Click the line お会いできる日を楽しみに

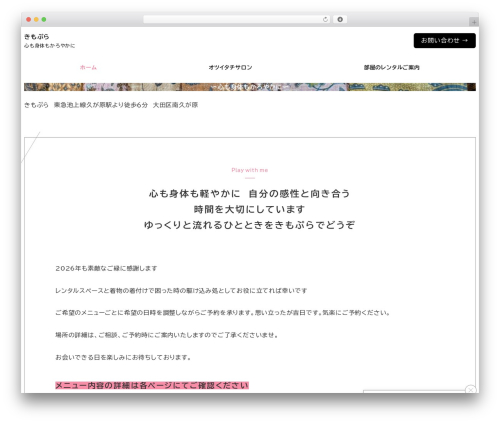click(x=123, y=357)
